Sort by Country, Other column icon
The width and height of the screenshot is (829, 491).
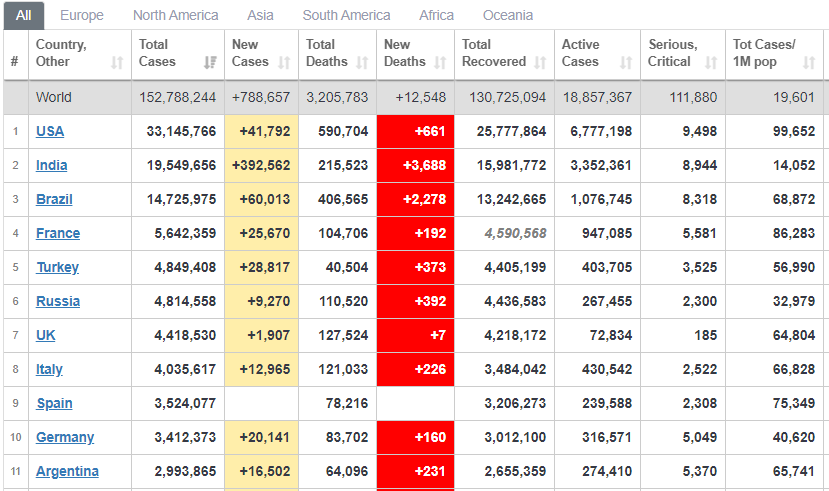click(117, 62)
